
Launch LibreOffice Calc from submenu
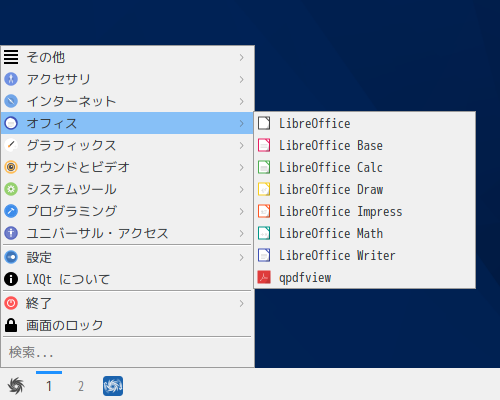(x=365, y=167)
